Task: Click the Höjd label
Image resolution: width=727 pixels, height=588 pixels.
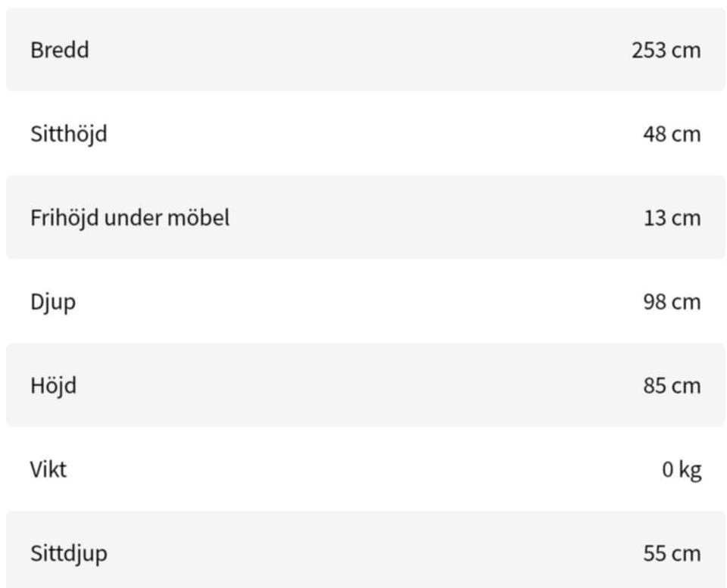Action: pyautogui.click(x=53, y=386)
